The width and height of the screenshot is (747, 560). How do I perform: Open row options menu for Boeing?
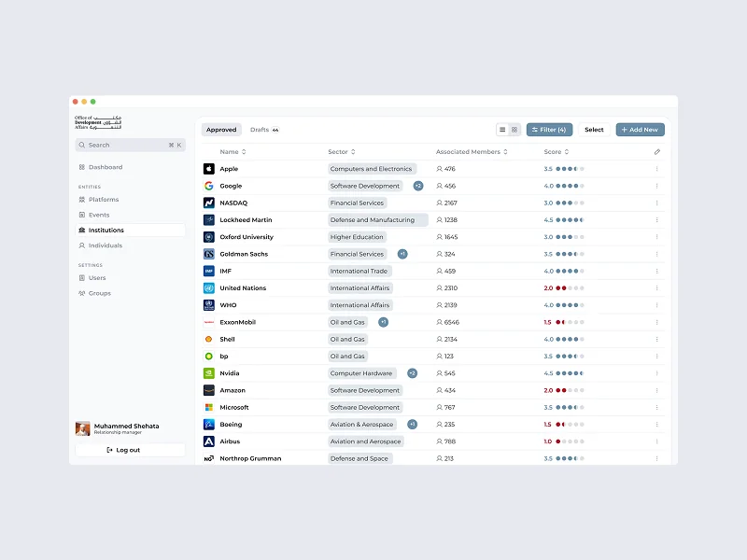coord(657,425)
